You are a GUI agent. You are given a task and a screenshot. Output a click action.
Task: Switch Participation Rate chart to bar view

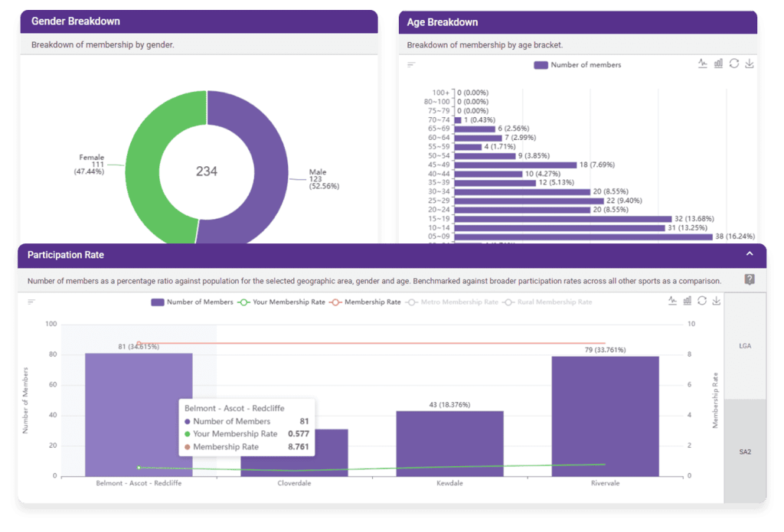pos(687,301)
